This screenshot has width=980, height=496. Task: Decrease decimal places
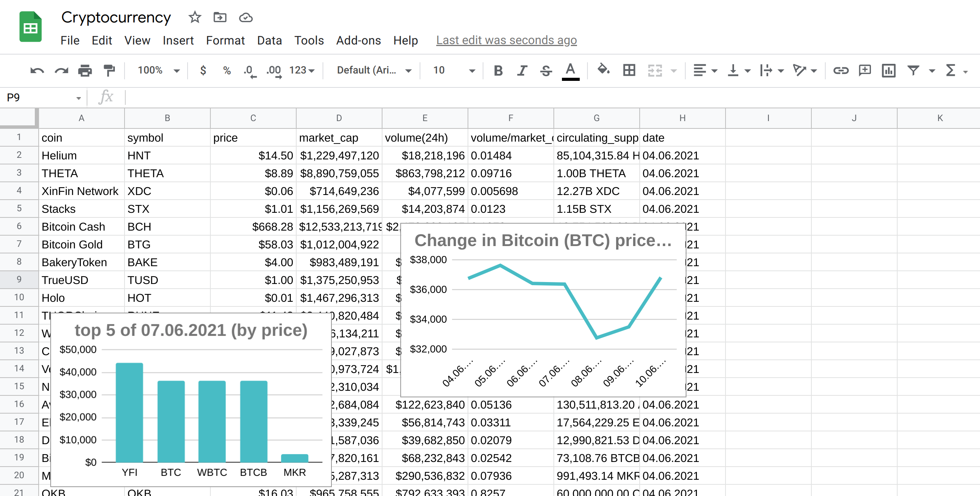pyautogui.click(x=249, y=70)
